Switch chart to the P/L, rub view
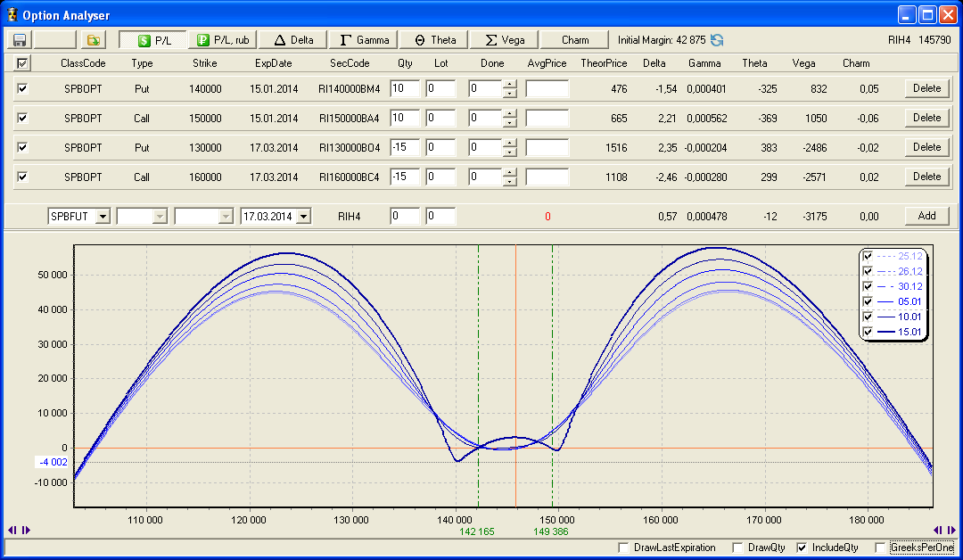963x560 pixels. point(222,40)
